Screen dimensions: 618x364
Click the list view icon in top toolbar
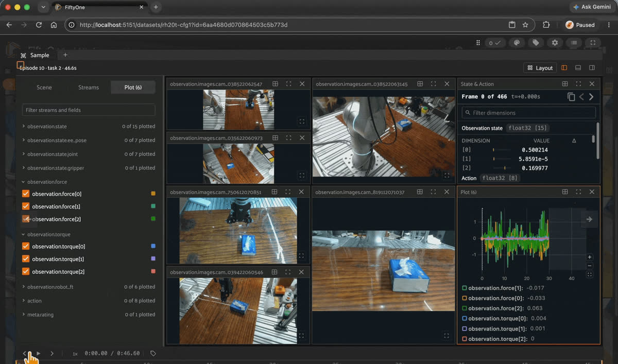[574, 43]
